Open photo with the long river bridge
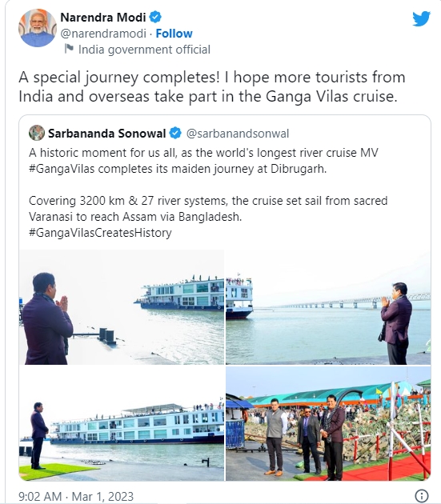The width and height of the screenshot is (441, 504). [328, 307]
